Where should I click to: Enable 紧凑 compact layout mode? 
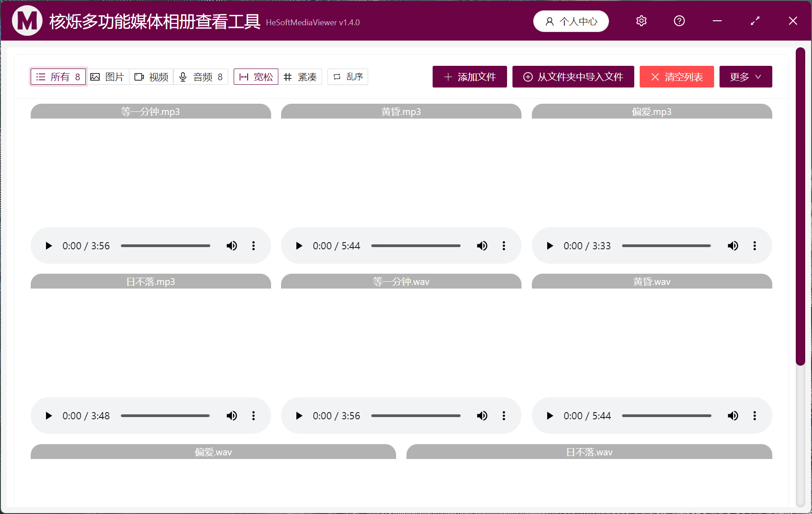click(x=300, y=77)
